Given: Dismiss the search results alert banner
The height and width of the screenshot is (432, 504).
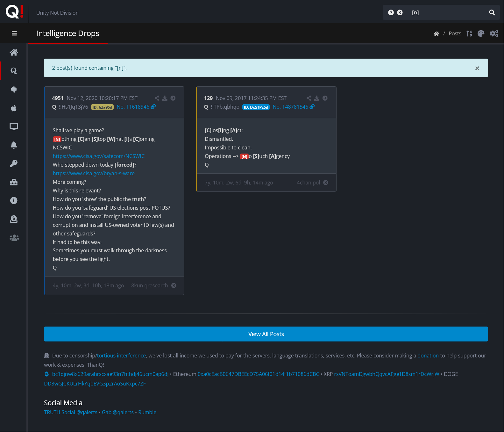Looking at the screenshot, I should click(x=477, y=68).
